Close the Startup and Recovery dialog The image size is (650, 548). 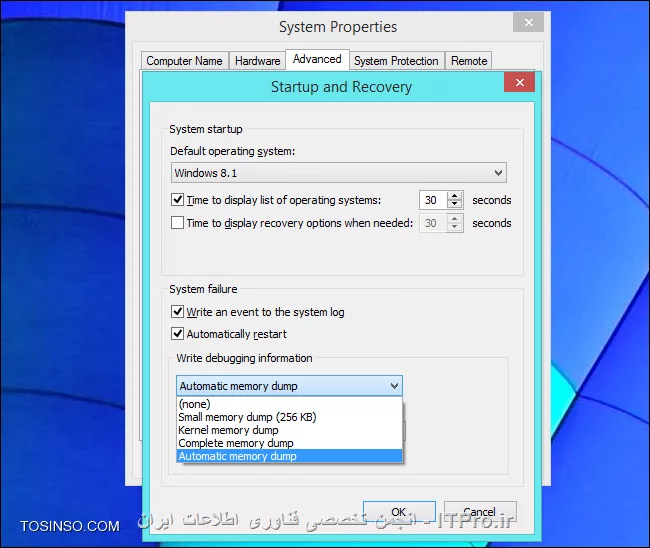(519, 82)
